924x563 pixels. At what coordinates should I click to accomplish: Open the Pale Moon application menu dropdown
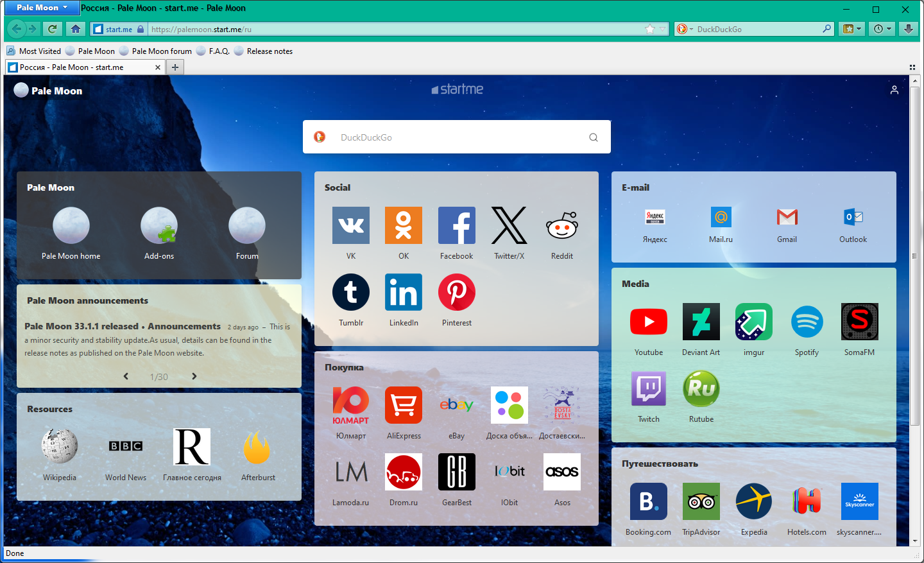(42, 8)
